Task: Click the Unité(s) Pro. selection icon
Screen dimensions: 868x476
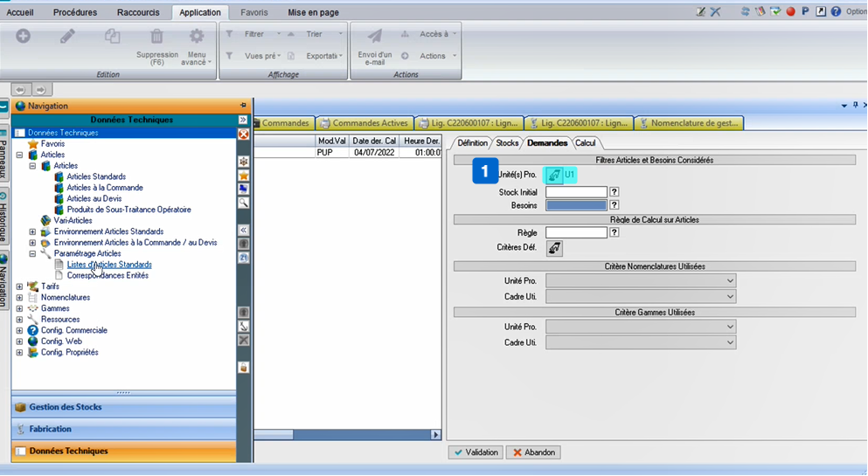Action: click(x=554, y=175)
